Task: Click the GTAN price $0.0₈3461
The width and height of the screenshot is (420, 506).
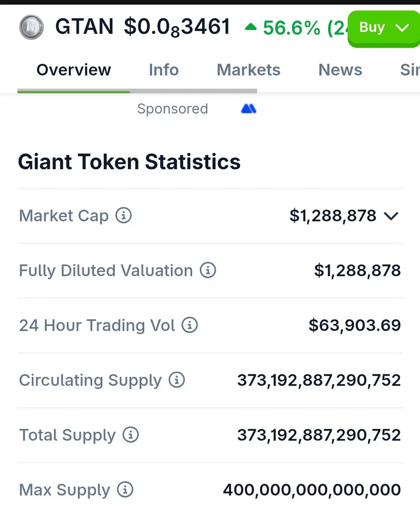Action: (x=177, y=27)
